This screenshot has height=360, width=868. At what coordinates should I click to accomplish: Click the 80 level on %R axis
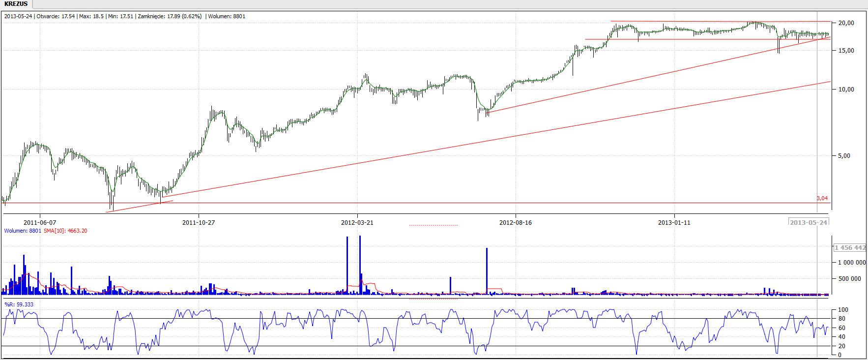842,319
